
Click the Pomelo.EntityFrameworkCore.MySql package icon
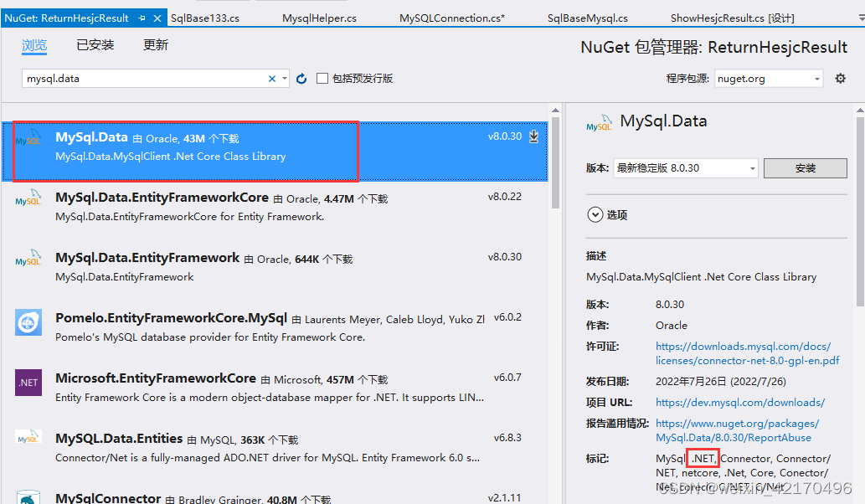[28, 321]
